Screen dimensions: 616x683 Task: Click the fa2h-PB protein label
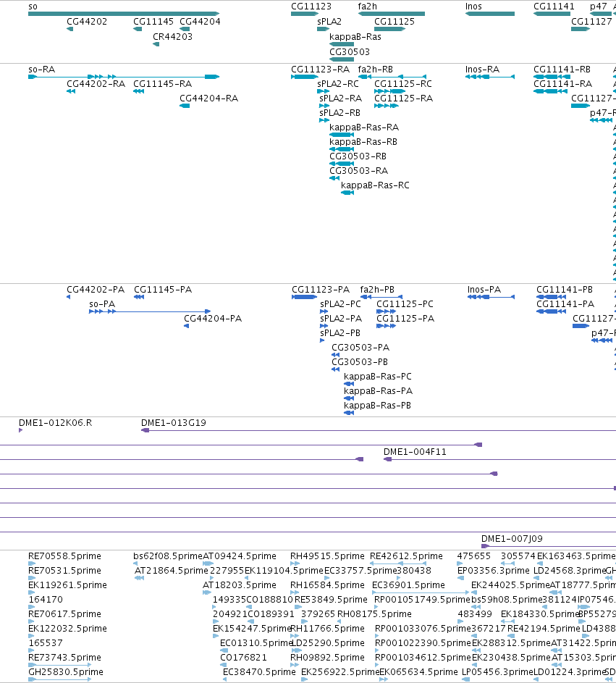point(377,289)
